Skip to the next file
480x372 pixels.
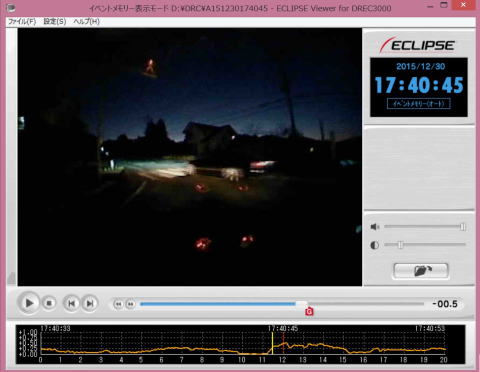pos(90,303)
